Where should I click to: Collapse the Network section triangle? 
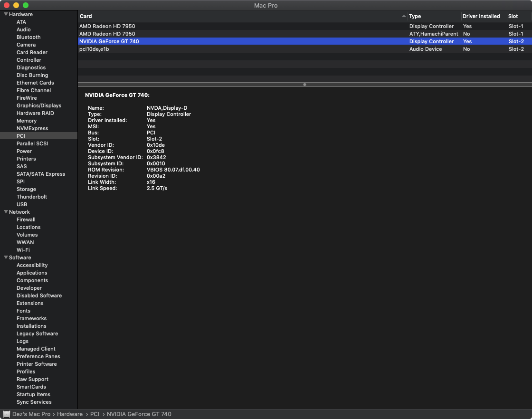pos(6,212)
